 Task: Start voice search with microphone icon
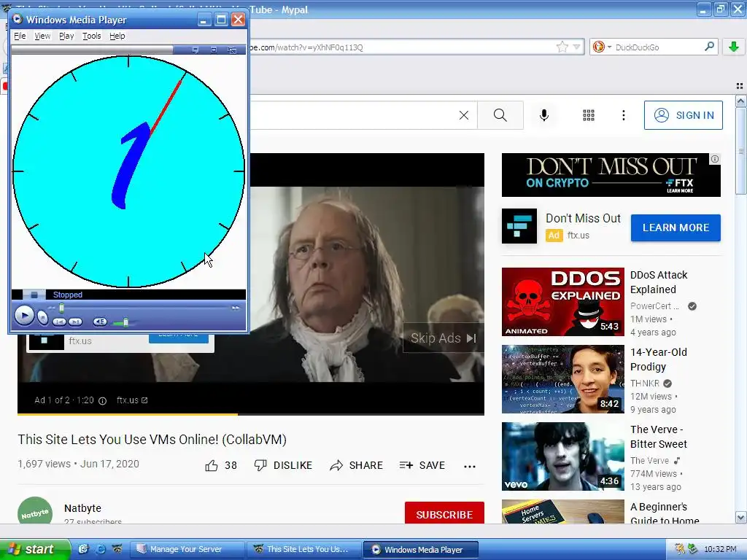point(544,115)
